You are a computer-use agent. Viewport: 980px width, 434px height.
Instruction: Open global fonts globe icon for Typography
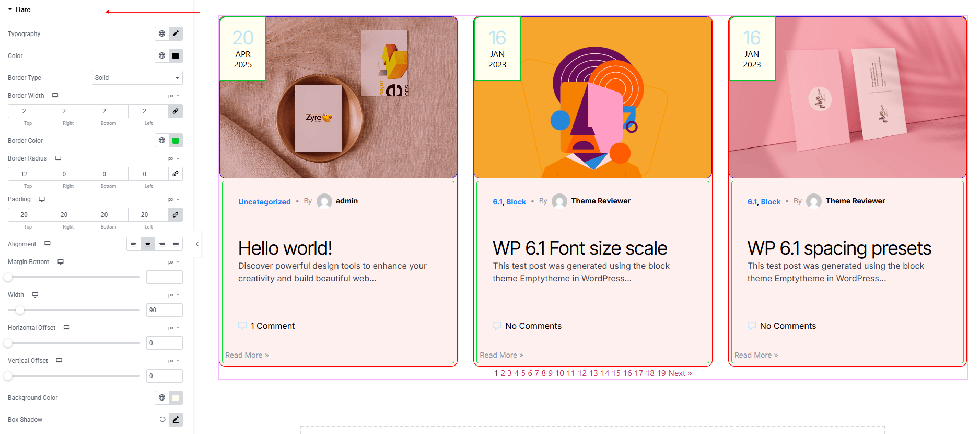(162, 34)
